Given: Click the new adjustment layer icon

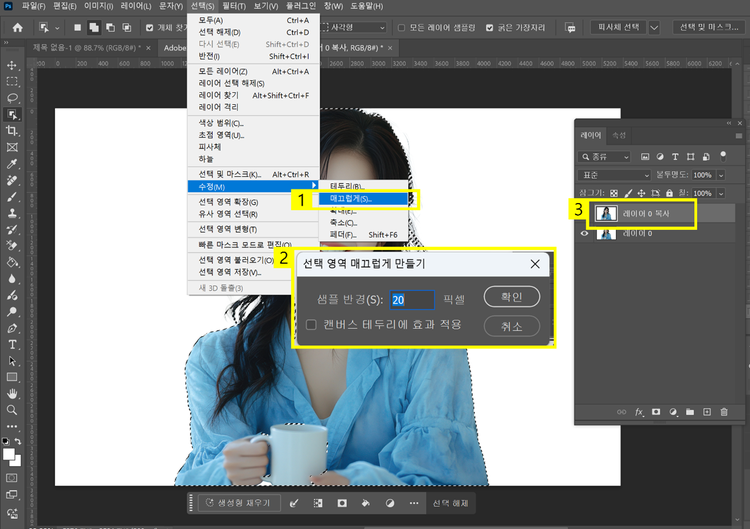Looking at the screenshot, I should pos(673,412).
